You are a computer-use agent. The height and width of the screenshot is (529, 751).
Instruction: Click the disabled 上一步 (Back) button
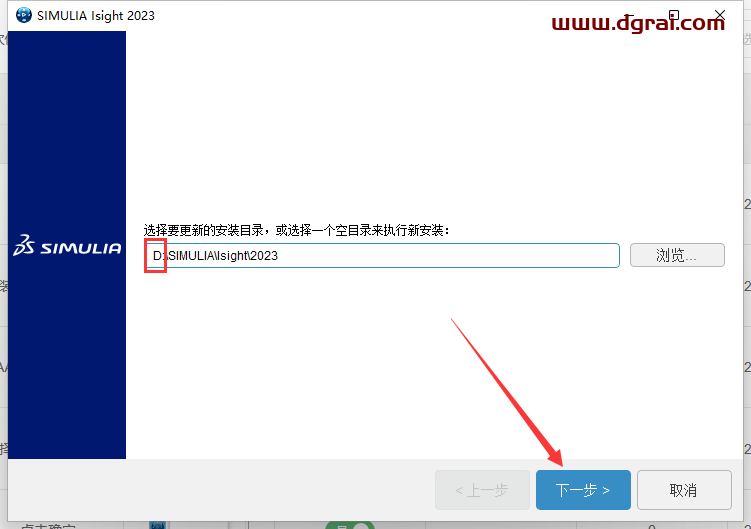pos(482,490)
